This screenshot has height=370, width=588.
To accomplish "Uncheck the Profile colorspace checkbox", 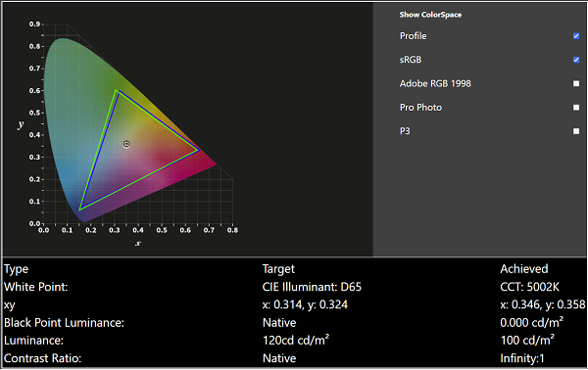I will point(576,36).
